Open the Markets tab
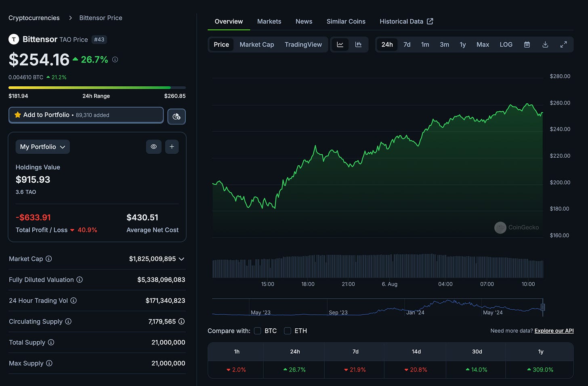This screenshot has width=588, height=386. pyautogui.click(x=269, y=21)
